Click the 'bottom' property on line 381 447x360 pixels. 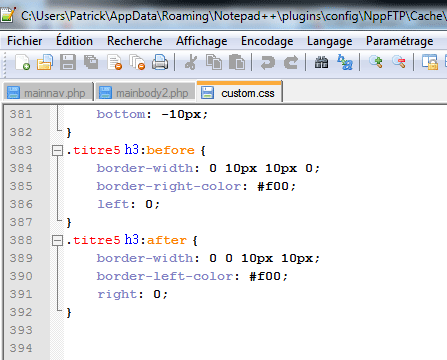121,114
